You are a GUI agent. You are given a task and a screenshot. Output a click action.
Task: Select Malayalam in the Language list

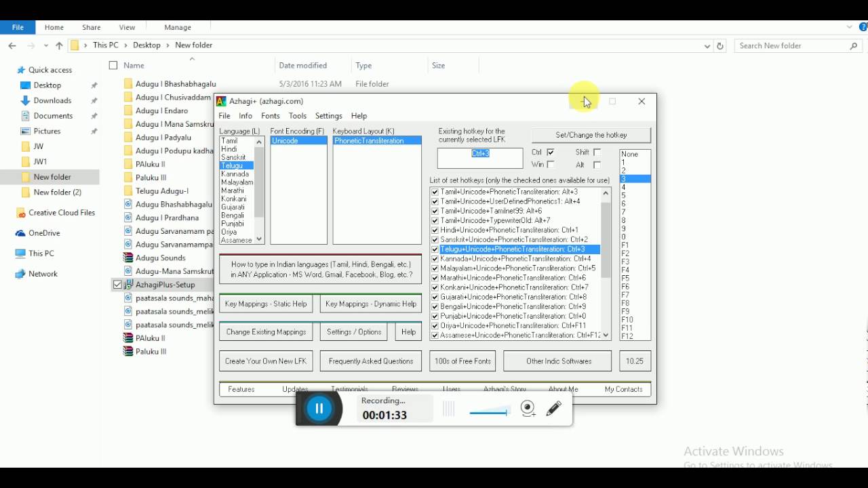click(237, 182)
